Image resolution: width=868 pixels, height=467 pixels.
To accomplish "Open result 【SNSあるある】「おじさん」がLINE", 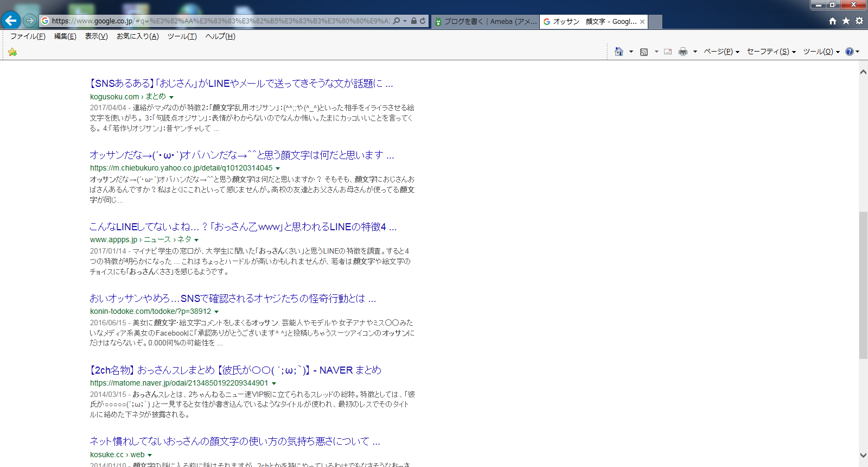I will pos(241,84).
